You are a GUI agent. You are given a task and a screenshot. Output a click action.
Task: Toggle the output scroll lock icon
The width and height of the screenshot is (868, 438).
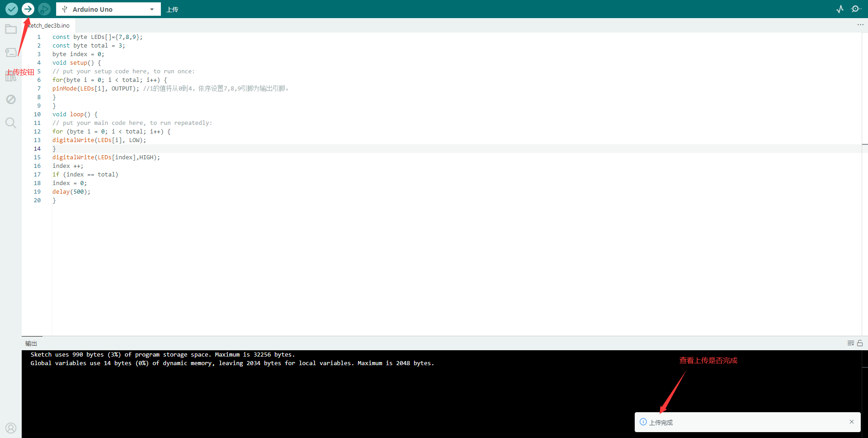point(860,343)
